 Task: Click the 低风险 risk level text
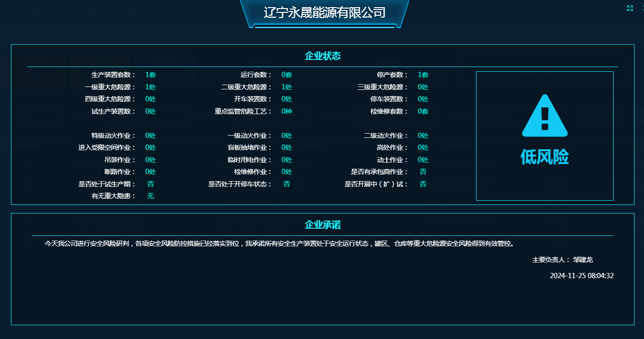pos(545,157)
